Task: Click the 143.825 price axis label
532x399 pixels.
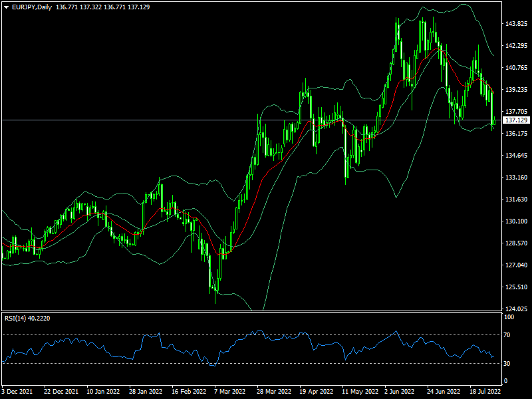Action: [516, 24]
